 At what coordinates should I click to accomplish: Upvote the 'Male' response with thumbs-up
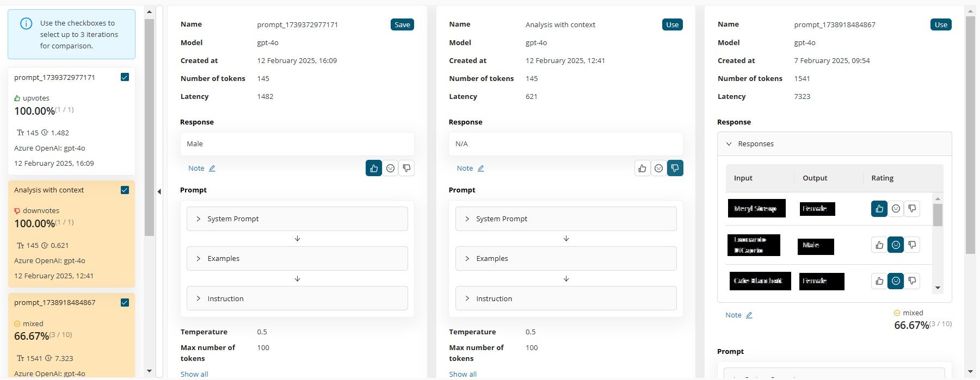click(x=374, y=169)
